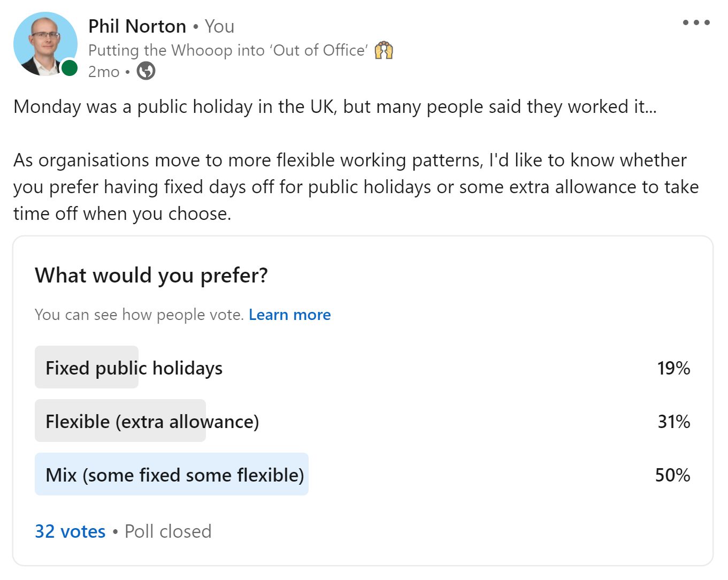
Task: Click the 2mo post timestamp
Action: 104,71
